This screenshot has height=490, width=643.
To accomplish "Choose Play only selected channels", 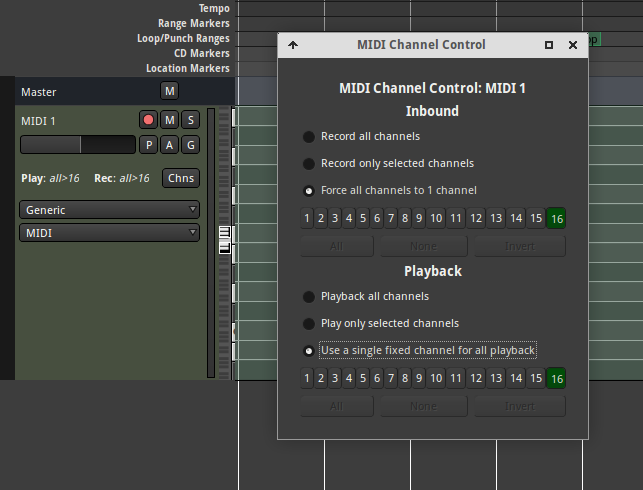I will coord(309,324).
